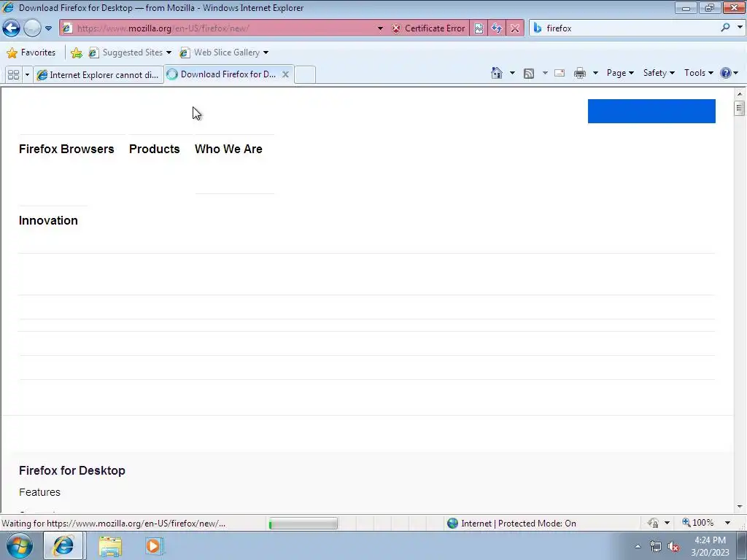Open the Help question mark menu
The width and height of the screenshot is (747, 560).
click(x=729, y=73)
